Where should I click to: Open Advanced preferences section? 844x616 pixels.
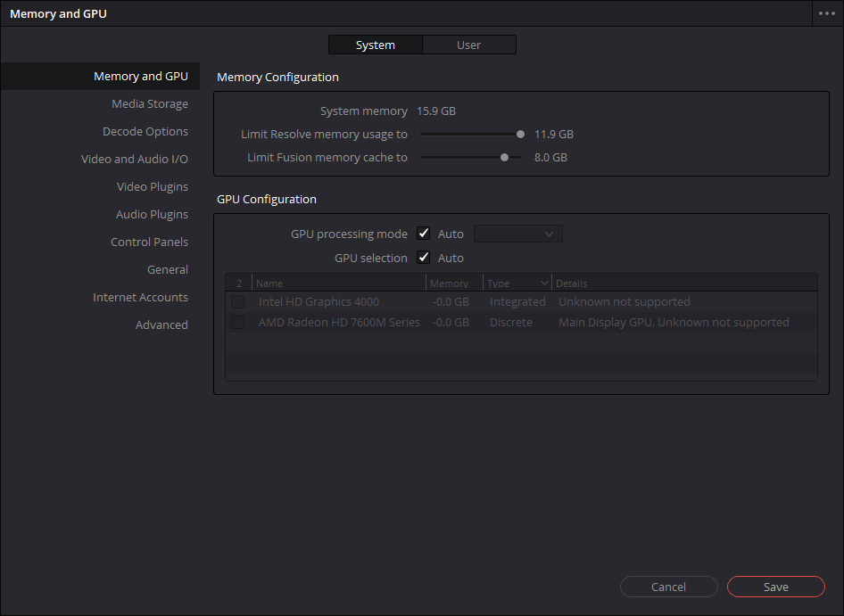coord(161,324)
